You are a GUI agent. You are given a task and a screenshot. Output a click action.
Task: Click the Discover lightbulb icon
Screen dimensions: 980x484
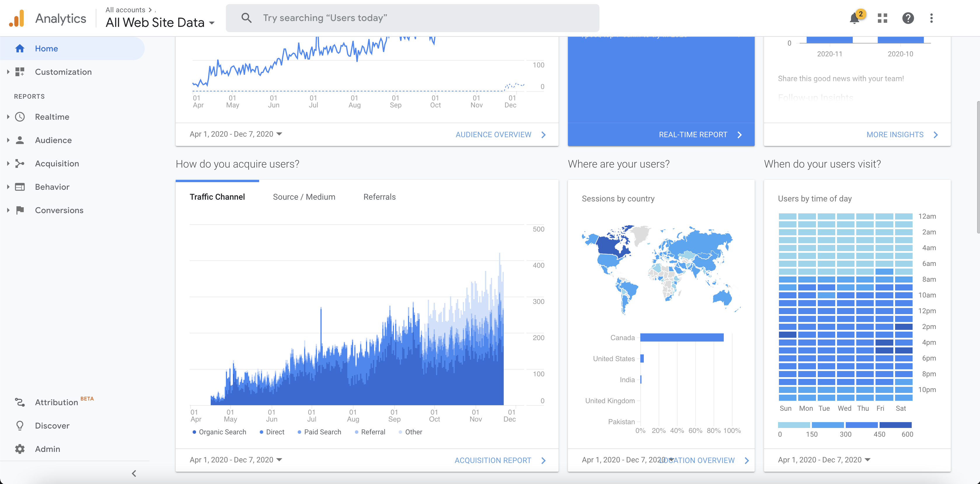click(20, 425)
